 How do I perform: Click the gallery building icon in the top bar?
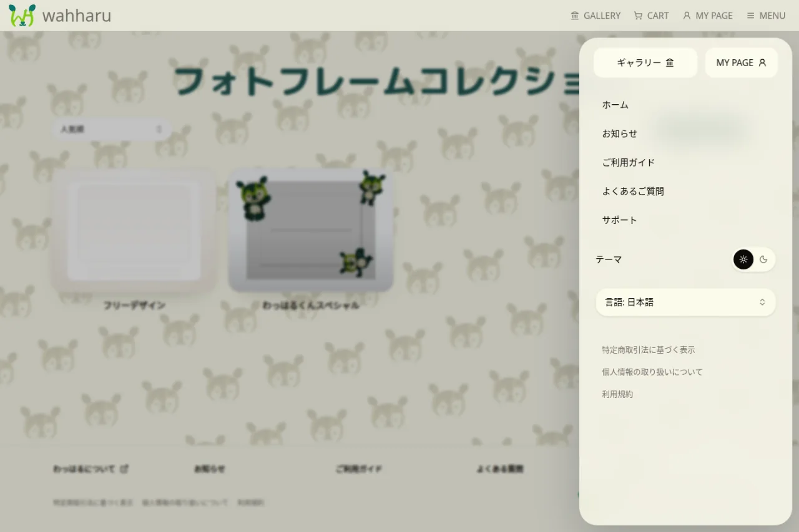coord(575,16)
